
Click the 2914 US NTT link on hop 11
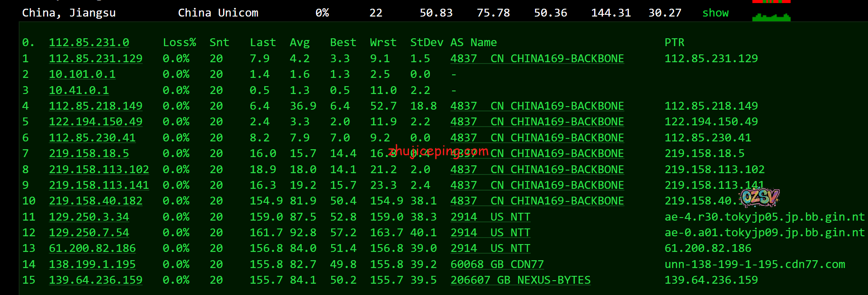[x=490, y=217]
